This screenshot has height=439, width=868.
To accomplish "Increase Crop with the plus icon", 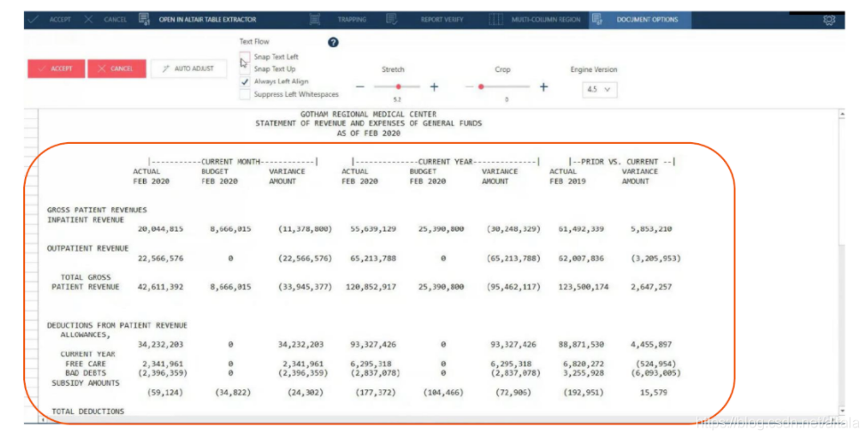I will [x=543, y=87].
